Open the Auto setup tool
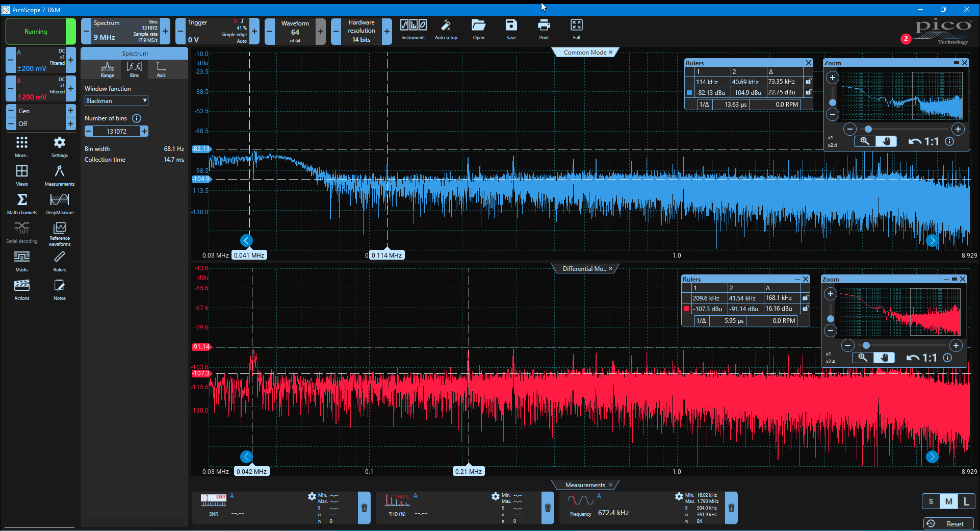The width and height of the screenshot is (980, 531). [446, 30]
